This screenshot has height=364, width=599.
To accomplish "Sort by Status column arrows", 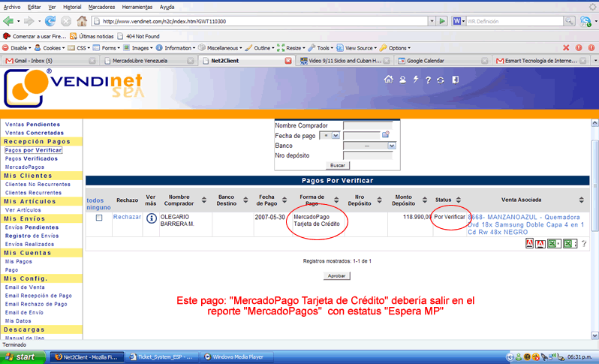I will (x=459, y=200).
